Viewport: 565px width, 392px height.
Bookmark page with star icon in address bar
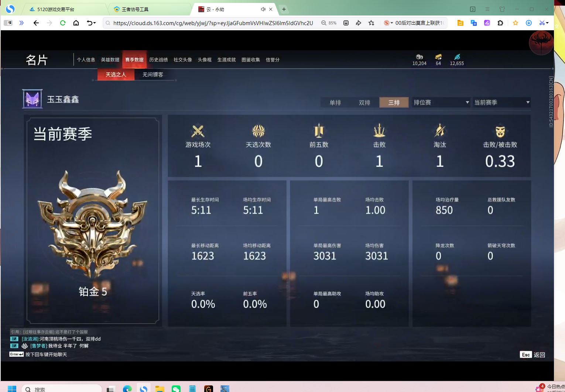click(x=371, y=23)
